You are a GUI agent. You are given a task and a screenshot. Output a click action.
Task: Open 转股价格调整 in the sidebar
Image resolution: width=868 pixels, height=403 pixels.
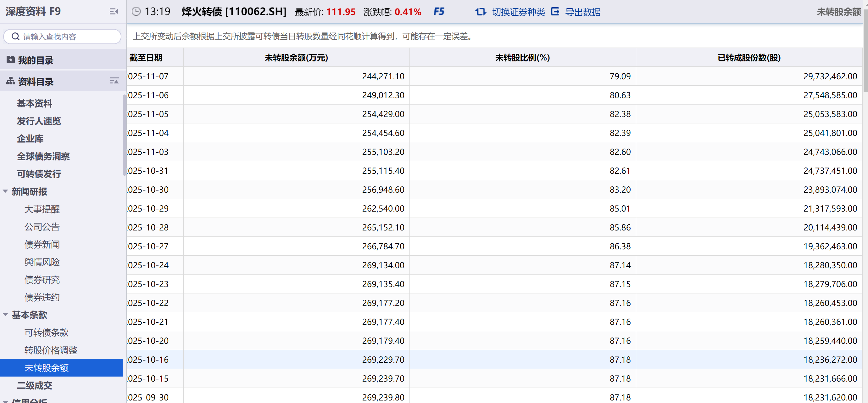51,350
